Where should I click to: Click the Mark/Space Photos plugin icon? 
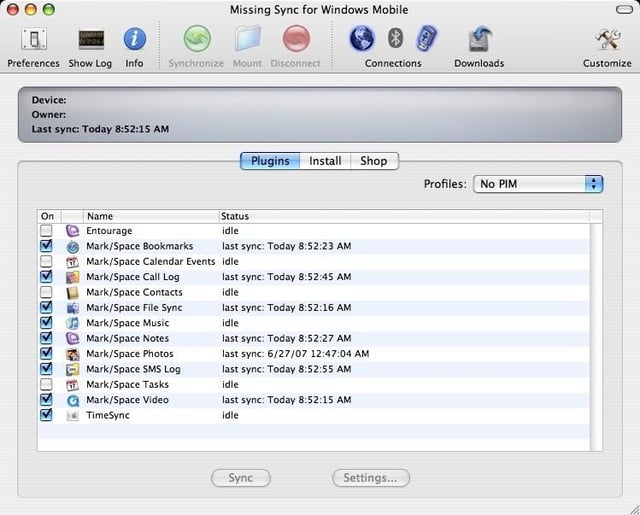coord(72,354)
